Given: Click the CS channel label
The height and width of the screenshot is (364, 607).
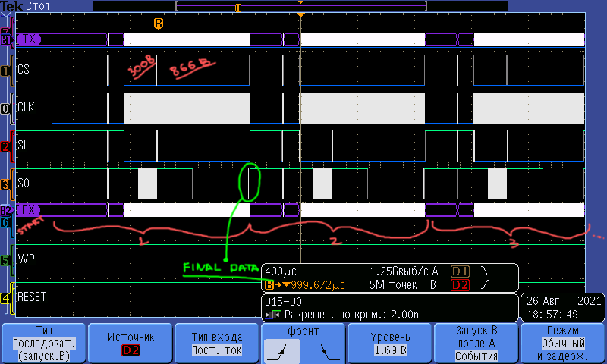Looking at the screenshot, I should tap(24, 69).
